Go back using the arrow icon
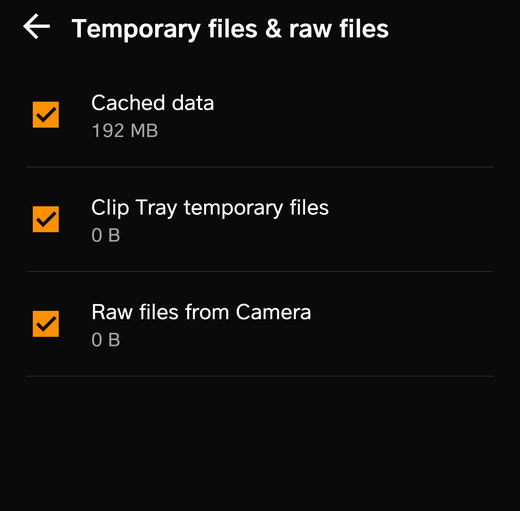This screenshot has width=520, height=511. pos(37,26)
